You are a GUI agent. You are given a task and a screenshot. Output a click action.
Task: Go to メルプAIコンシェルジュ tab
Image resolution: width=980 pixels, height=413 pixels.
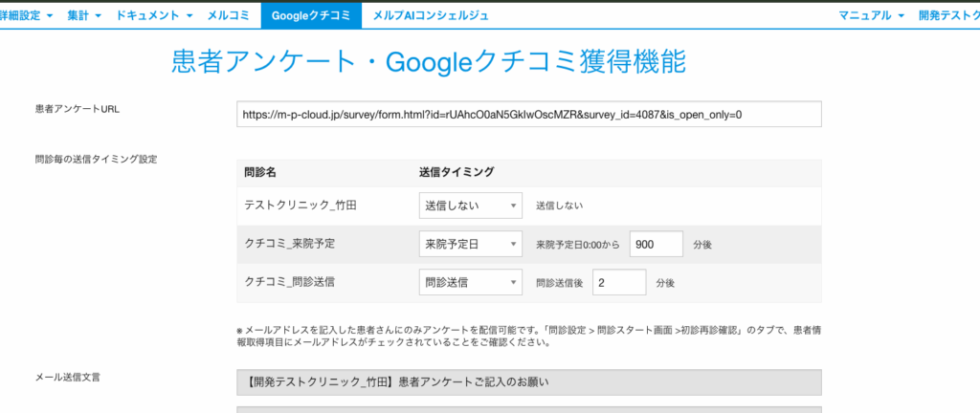[430, 15]
